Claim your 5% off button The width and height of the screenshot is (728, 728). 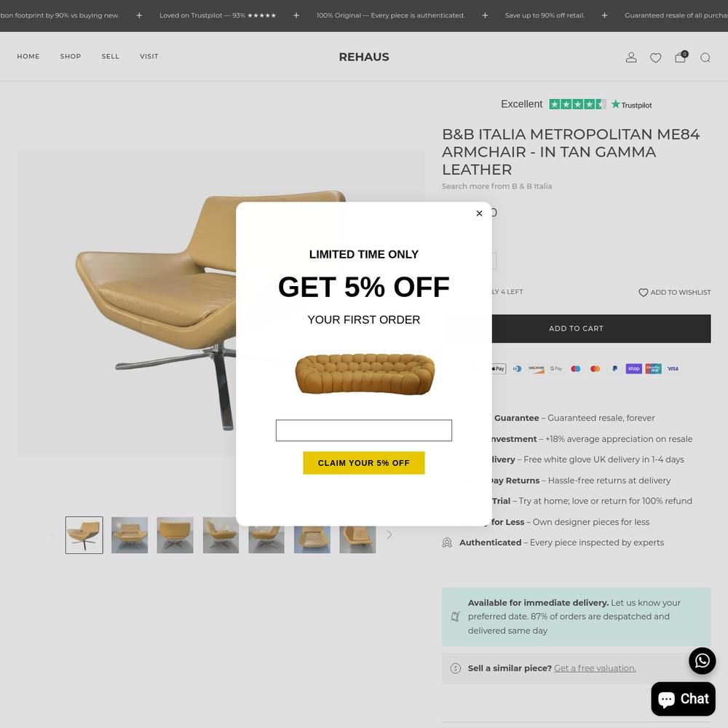[363, 463]
